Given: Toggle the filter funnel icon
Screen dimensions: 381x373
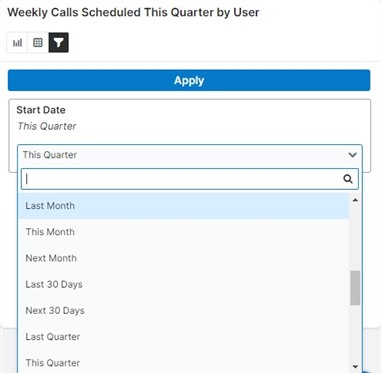Looking at the screenshot, I should tap(59, 43).
